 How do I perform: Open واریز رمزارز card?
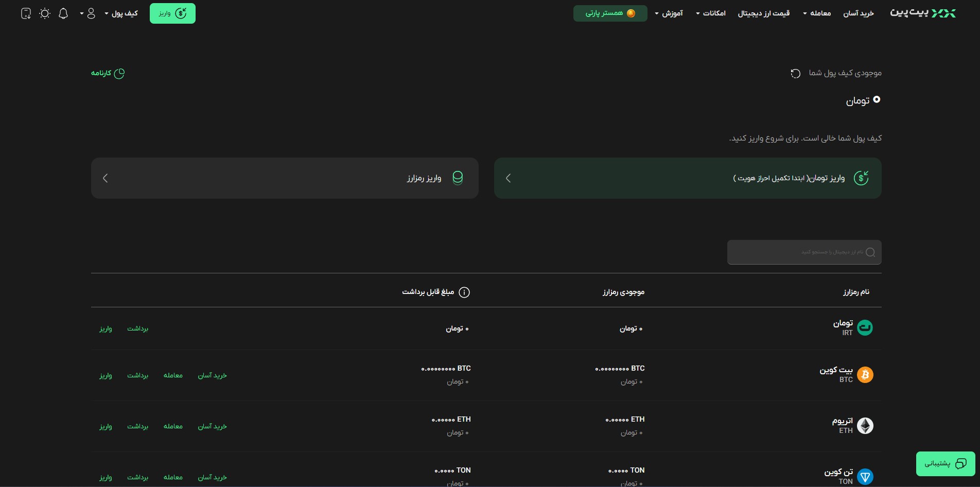tap(285, 178)
